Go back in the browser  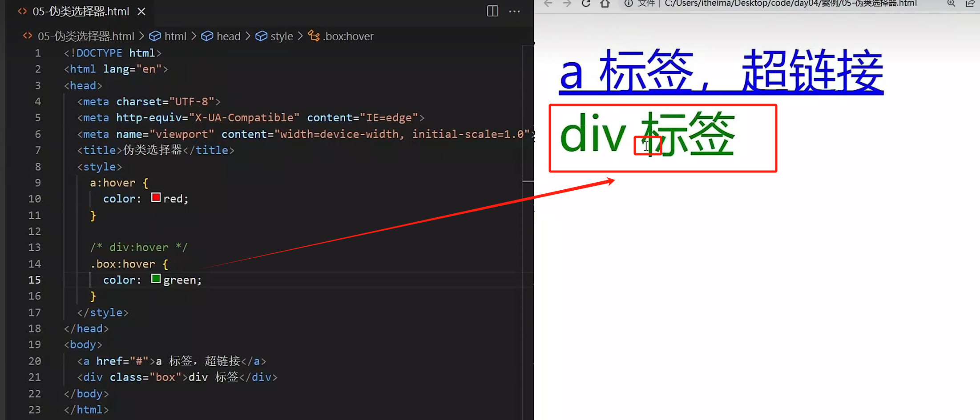(548, 4)
